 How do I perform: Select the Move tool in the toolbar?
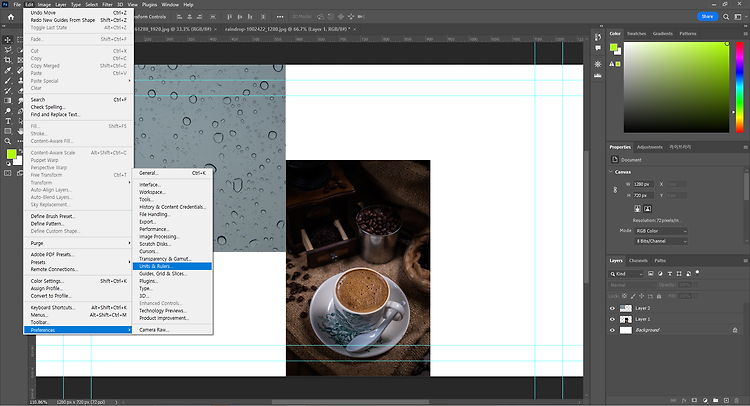tap(7, 39)
